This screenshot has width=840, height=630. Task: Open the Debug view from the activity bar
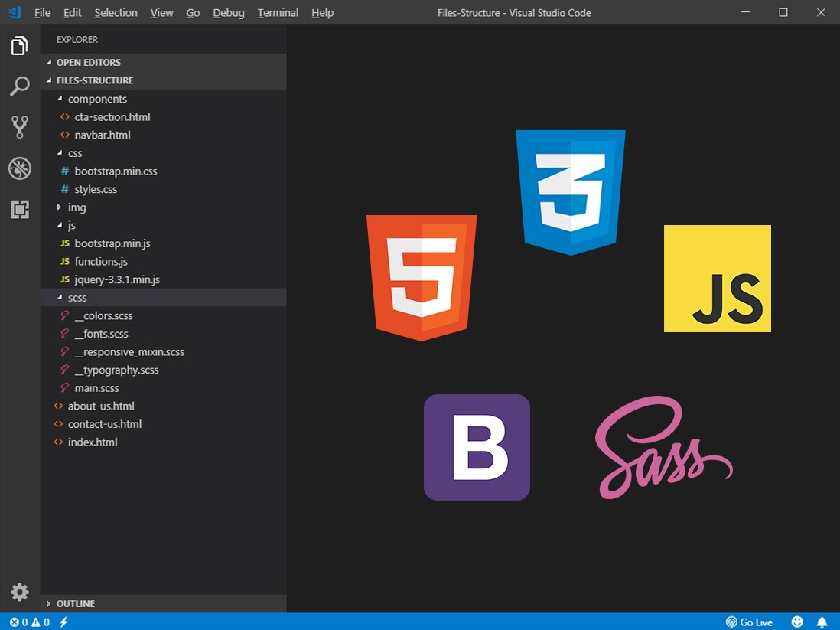pyautogui.click(x=19, y=168)
